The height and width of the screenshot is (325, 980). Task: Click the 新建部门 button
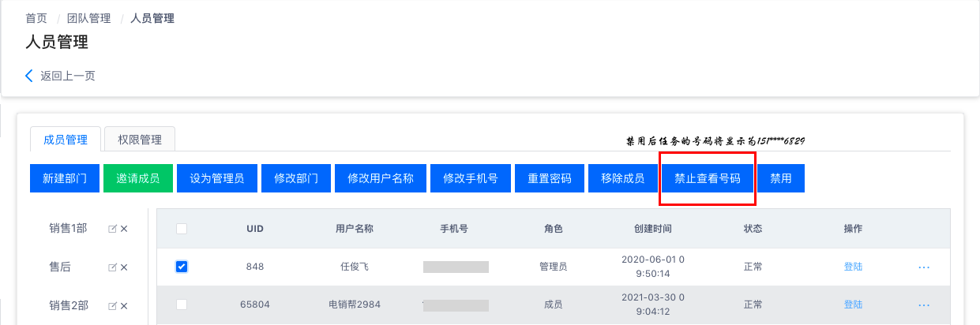coord(65,178)
